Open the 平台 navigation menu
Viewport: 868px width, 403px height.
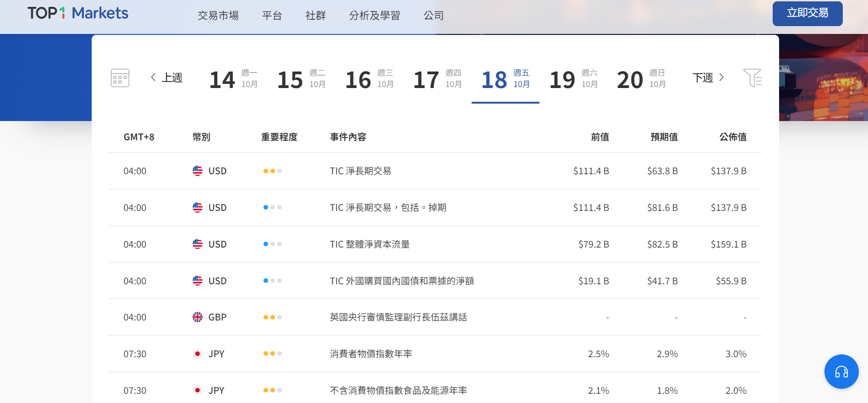coord(272,16)
